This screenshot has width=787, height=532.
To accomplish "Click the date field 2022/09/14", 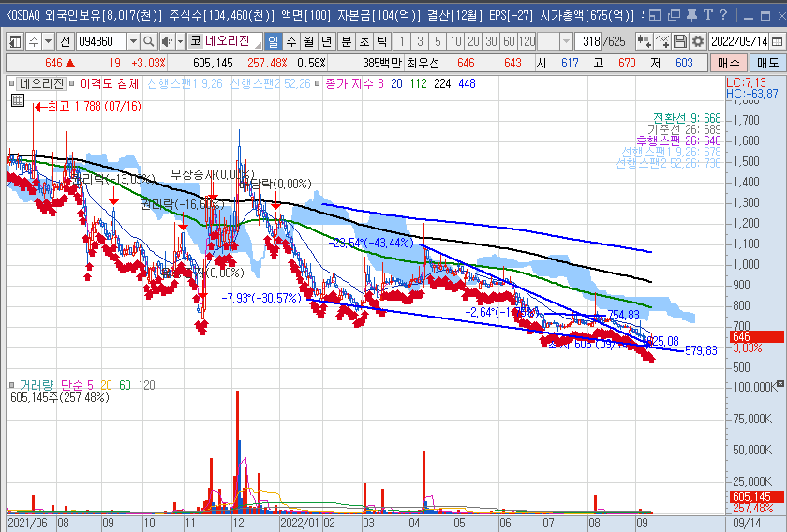I will [x=739, y=41].
